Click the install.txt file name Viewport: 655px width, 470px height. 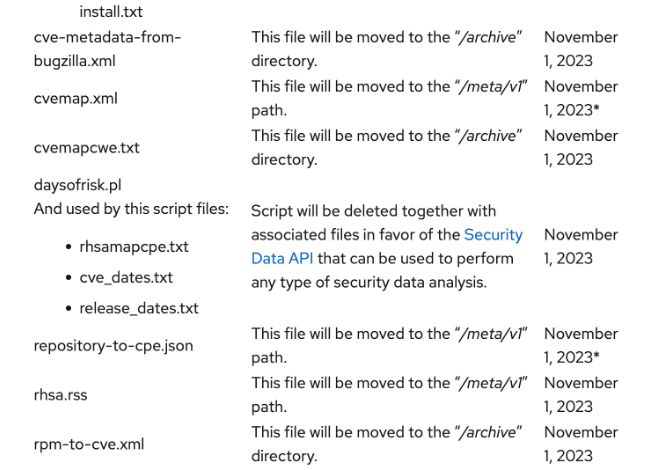(x=111, y=12)
